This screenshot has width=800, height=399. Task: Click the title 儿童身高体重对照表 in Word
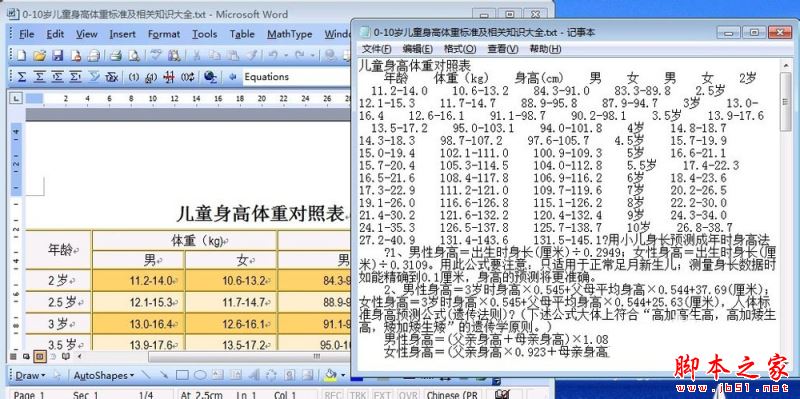point(260,214)
